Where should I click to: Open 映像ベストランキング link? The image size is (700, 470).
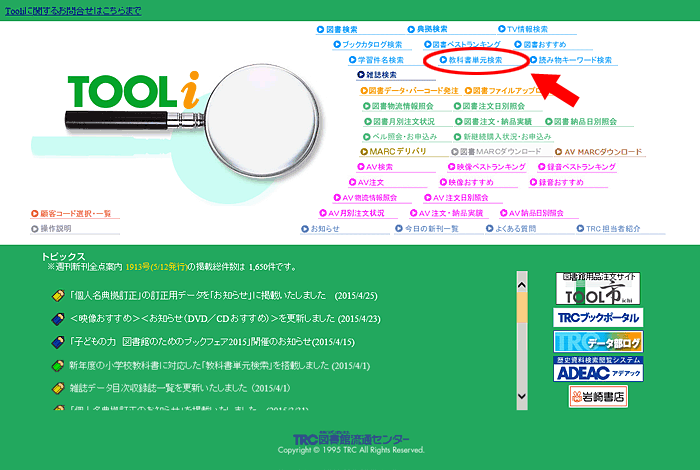click(487, 167)
